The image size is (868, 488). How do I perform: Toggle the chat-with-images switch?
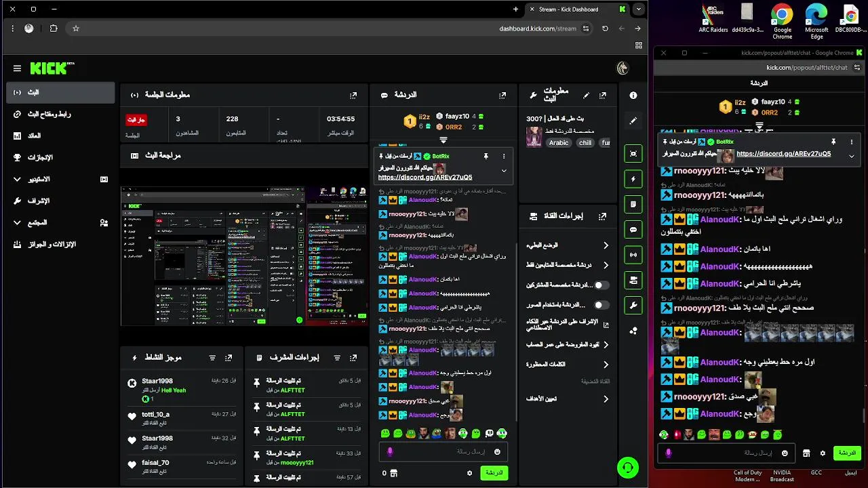(x=601, y=305)
